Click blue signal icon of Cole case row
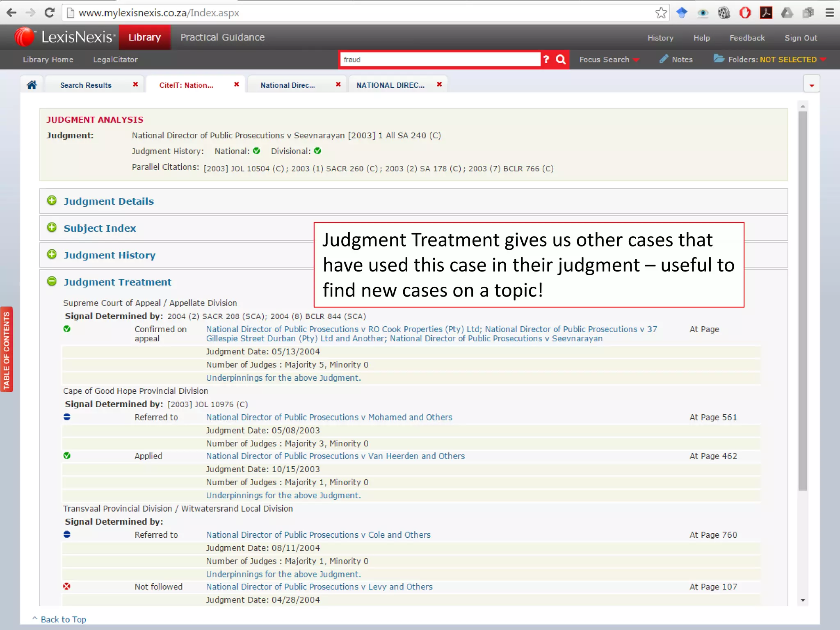The image size is (840, 630). pos(67,534)
